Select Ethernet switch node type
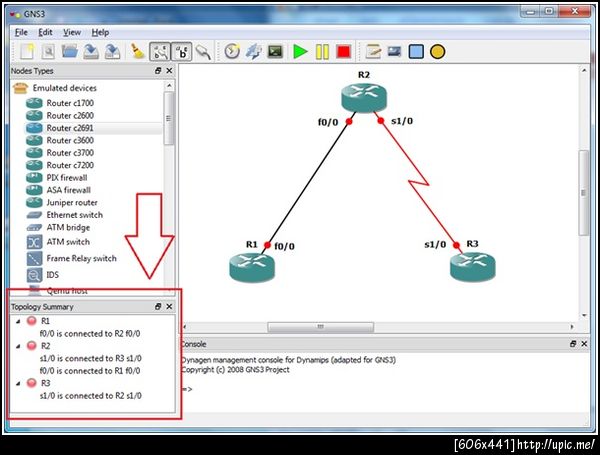The image size is (600, 455). tap(75, 215)
